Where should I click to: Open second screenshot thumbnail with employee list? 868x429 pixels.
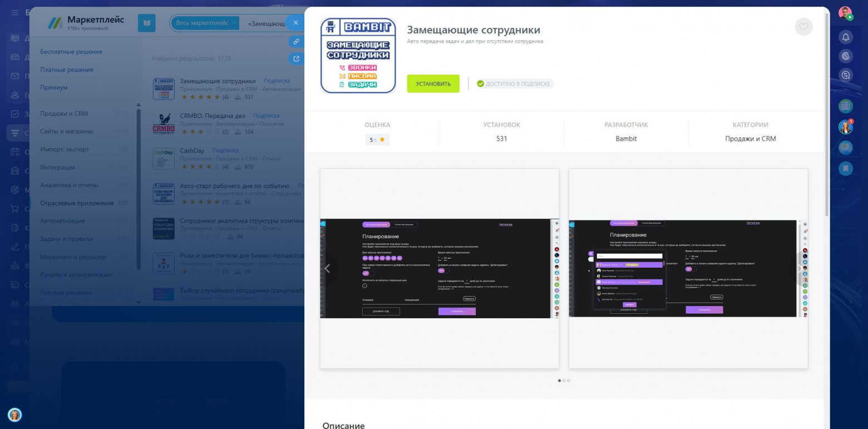tap(688, 268)
